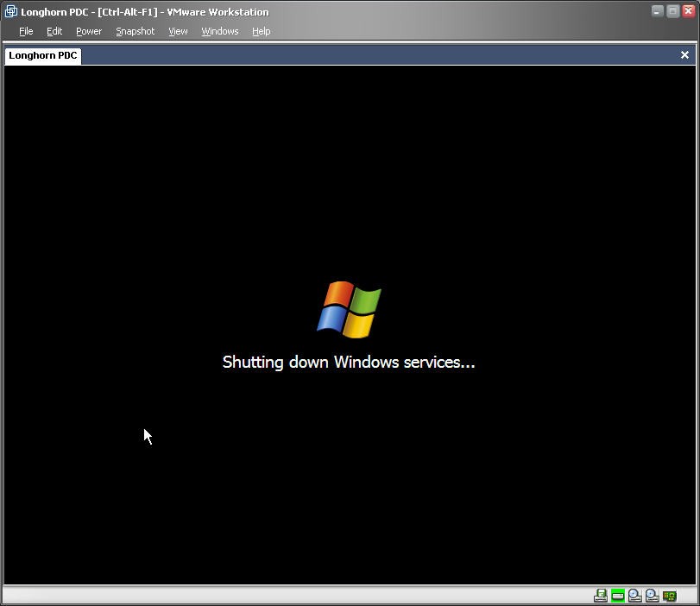Click the VMware icon in the title bar
700x606 pixels.
pos(11,12)
